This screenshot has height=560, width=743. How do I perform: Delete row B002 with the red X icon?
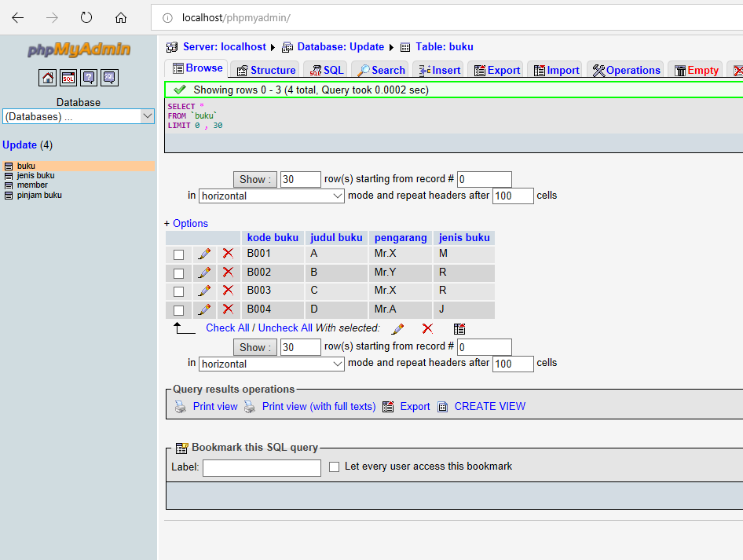point(229,273)
